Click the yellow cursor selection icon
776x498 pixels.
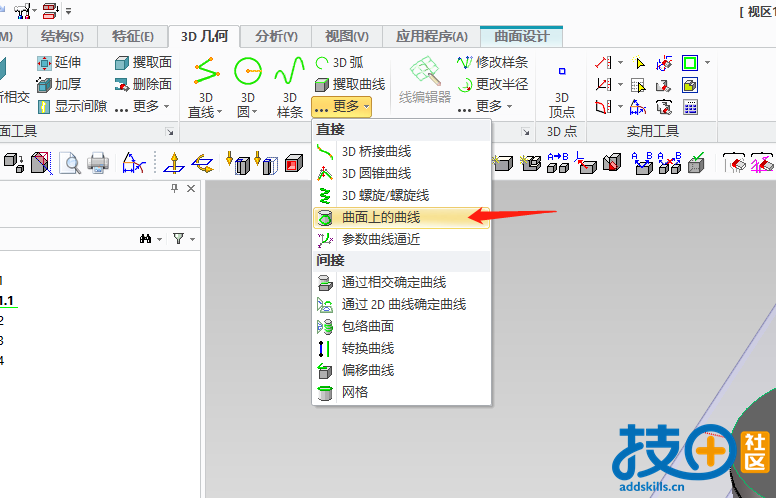point(638,63)
